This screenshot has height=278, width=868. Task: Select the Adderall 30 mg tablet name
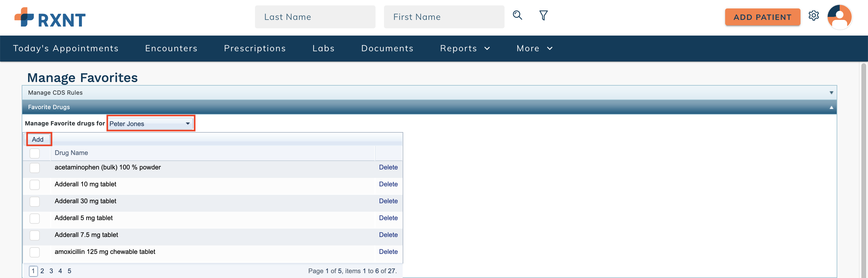pos(85,201)
